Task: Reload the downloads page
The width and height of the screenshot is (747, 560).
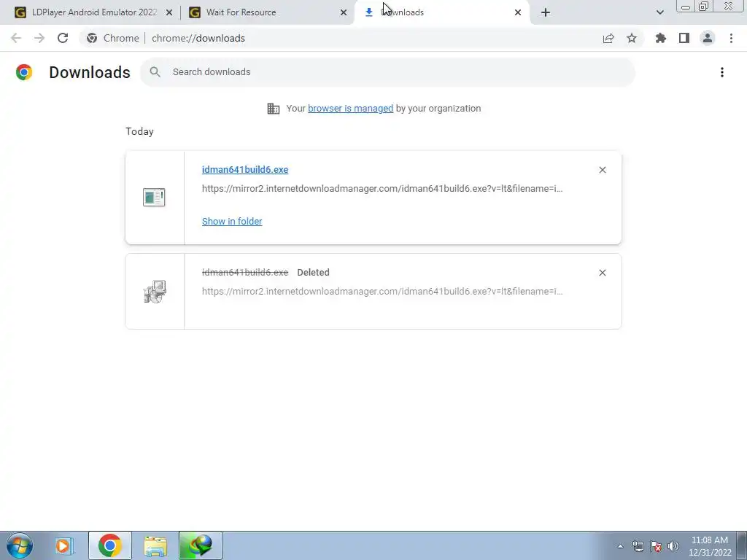Action: [63, 38]
